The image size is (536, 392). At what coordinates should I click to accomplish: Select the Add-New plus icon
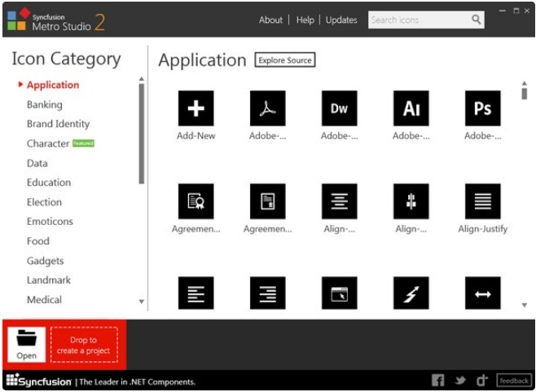click(x=196, y=108)
